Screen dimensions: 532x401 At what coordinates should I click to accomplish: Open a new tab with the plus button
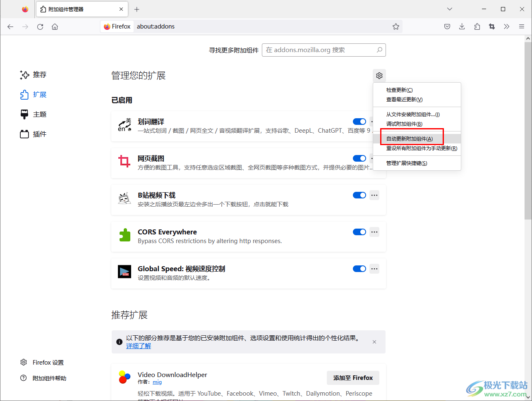[137, 9]
